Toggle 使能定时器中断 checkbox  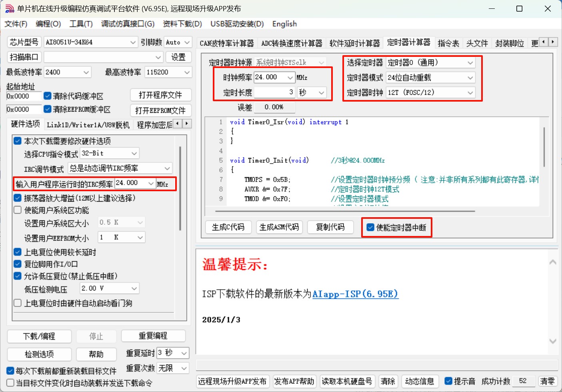(370, 228)
